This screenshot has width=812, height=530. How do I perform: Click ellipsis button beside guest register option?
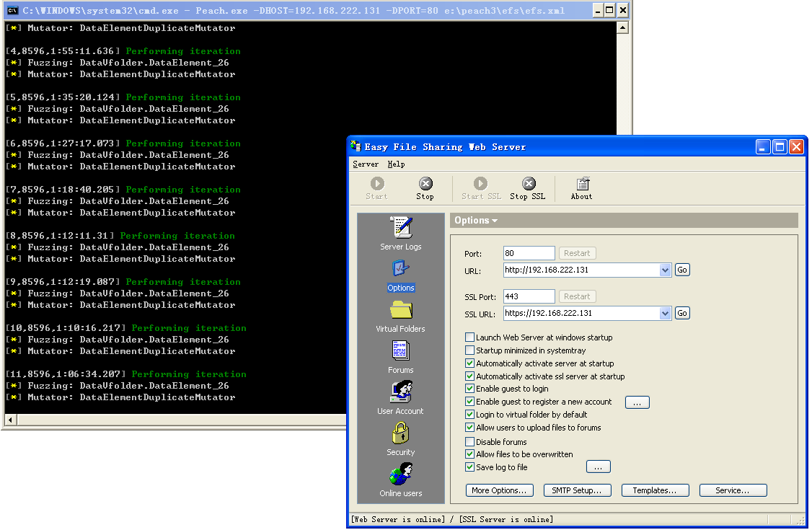(637, 402)
